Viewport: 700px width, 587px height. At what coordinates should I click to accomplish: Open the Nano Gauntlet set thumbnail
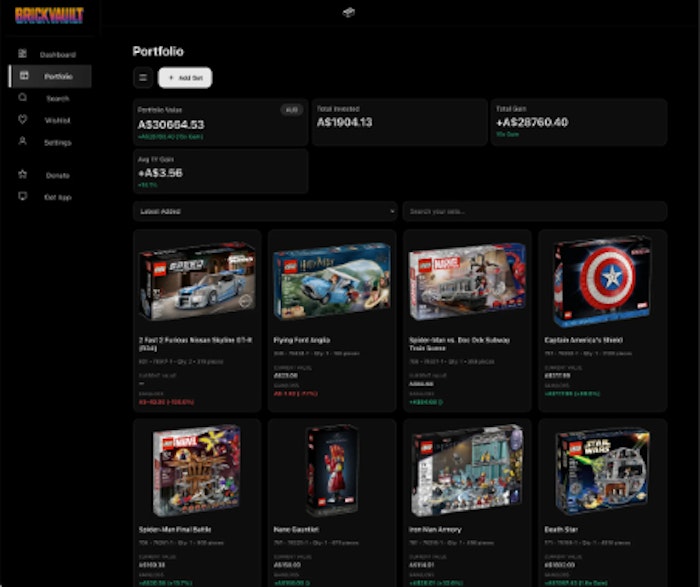(332, 470)
